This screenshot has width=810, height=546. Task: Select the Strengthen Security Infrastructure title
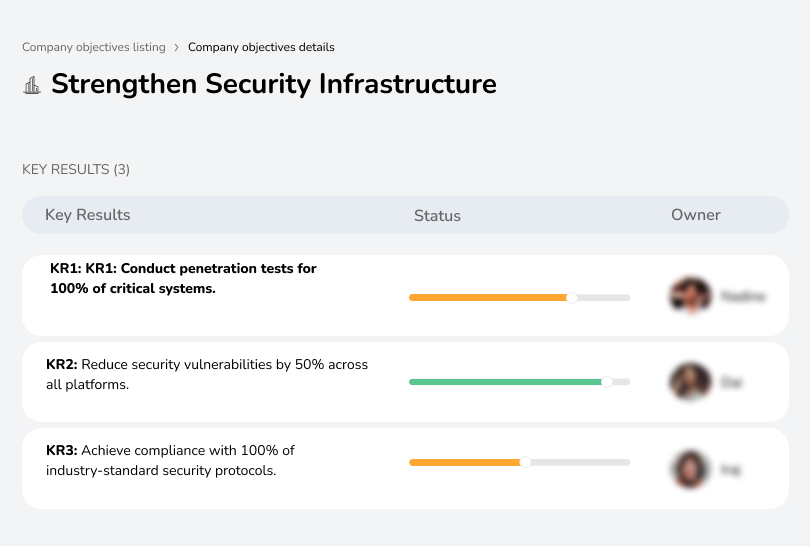274,84
